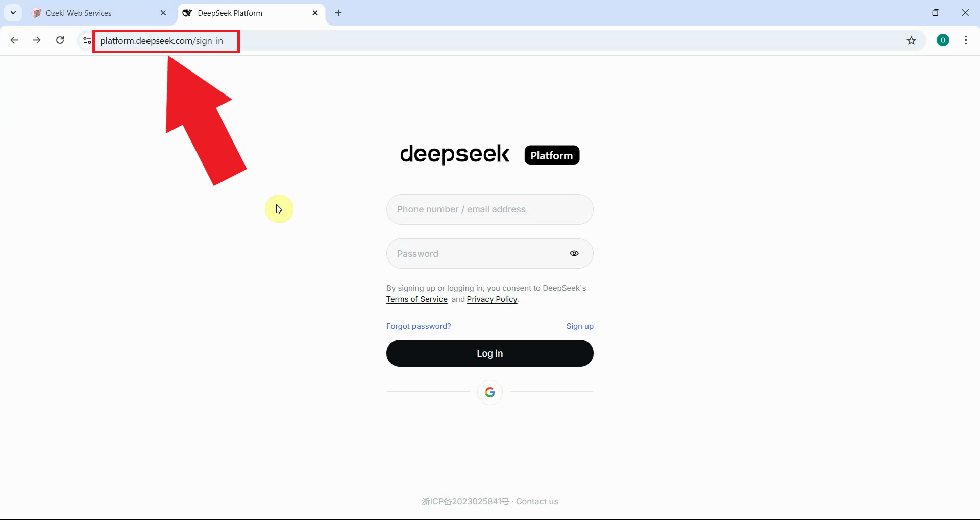
Task: Open the Contact us link
Action: click(x=537, y=501)
